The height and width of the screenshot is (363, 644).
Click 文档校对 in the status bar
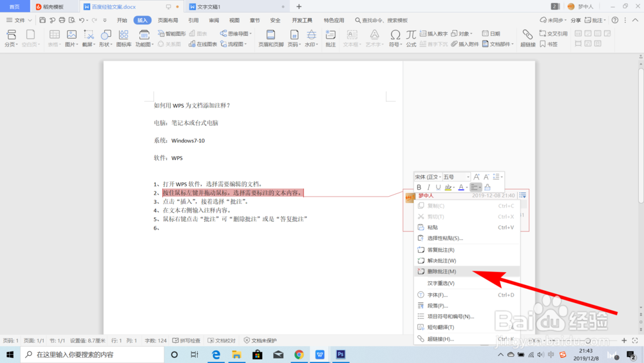tap(222, 340)
